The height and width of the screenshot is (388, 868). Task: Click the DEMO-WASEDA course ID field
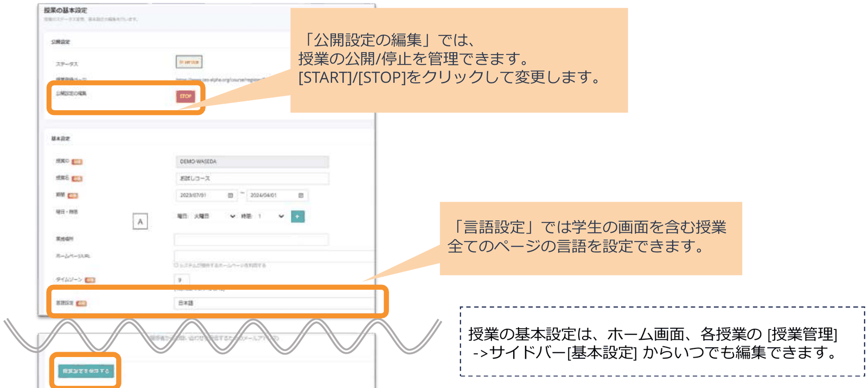(252, 161)
